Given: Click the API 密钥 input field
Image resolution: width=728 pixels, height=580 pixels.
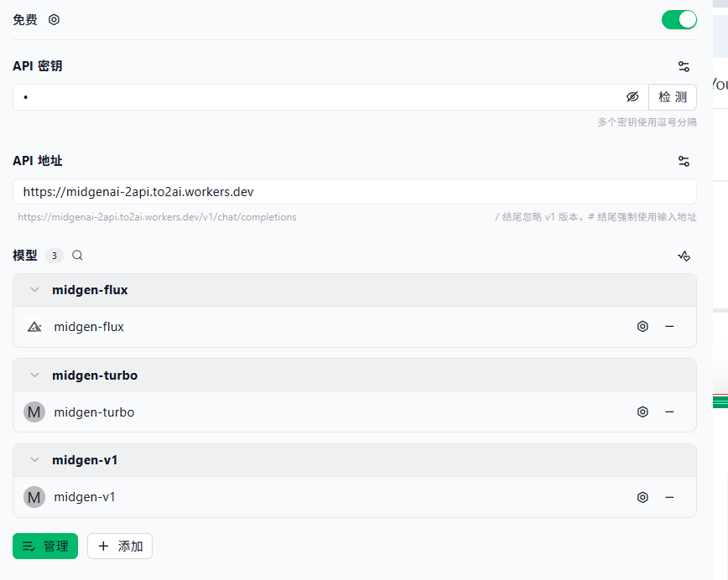Looking at the screenshot, I should (319, 97).
